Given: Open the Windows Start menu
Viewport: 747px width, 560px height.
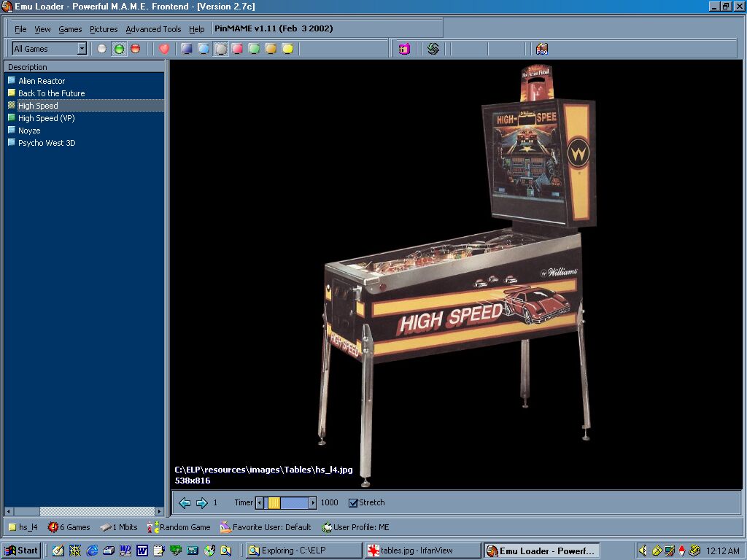Looking at the screenshot, I should 21,551.
